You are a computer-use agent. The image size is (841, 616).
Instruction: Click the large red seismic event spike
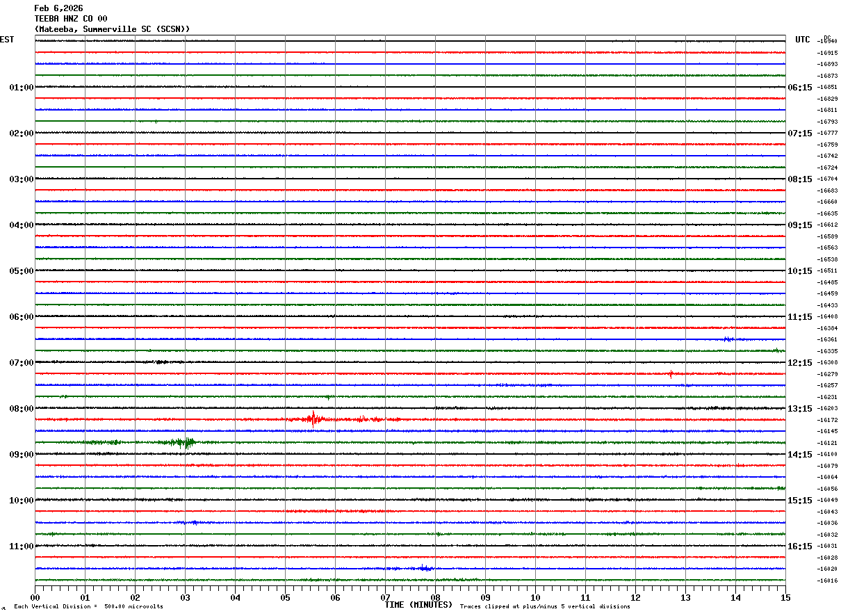click(x=313, y=419)
